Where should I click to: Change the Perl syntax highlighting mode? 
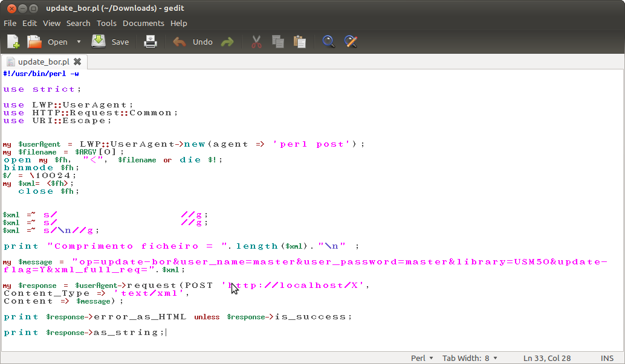[x=422, y=358]
